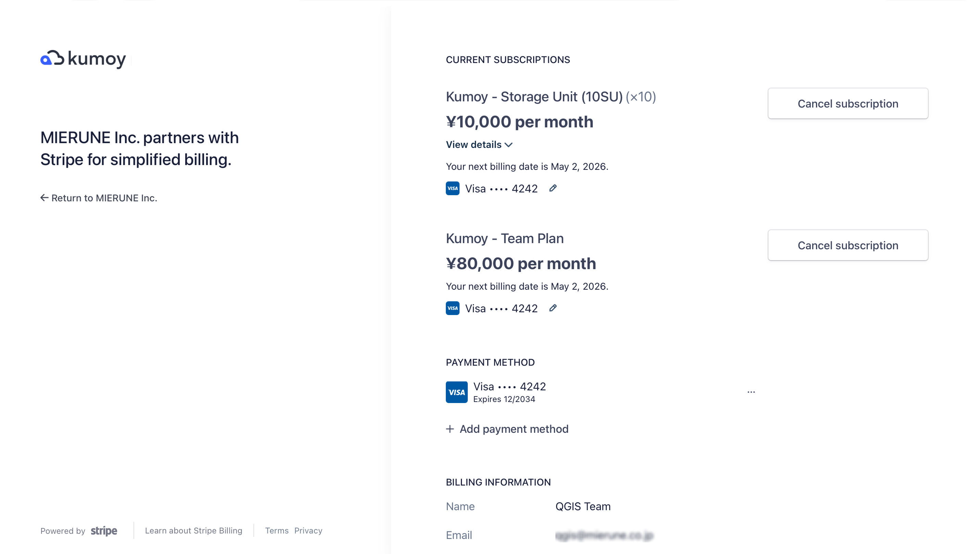This screenshot has height=554, width=980.
Task: Click the small Visa icon under Team Plan
Action: (x=453, y=308)
